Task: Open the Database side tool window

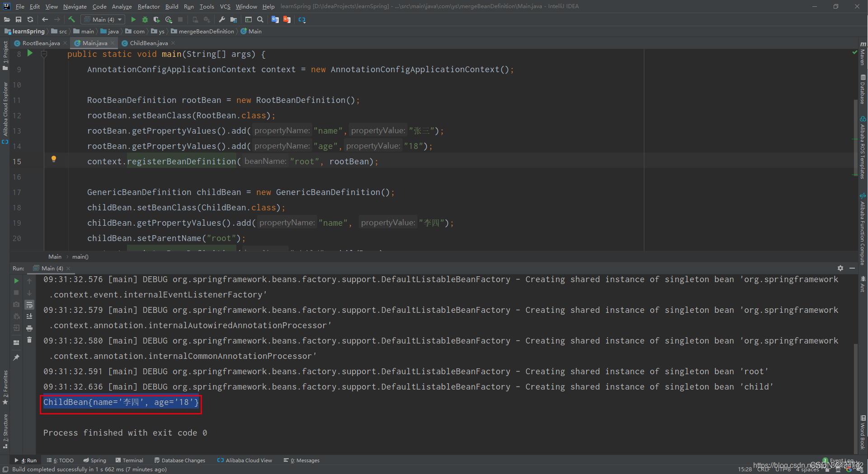Action: pyautogui.click(x=863, y=89)
